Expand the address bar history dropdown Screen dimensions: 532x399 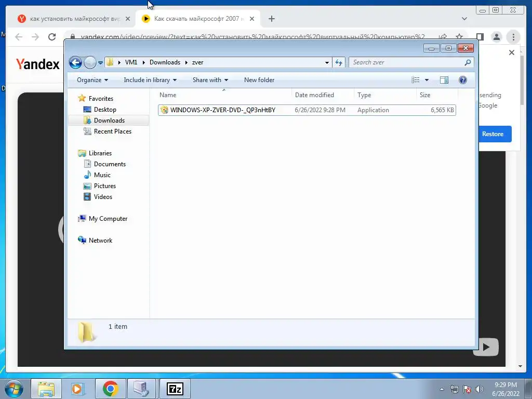coord(327,62)
